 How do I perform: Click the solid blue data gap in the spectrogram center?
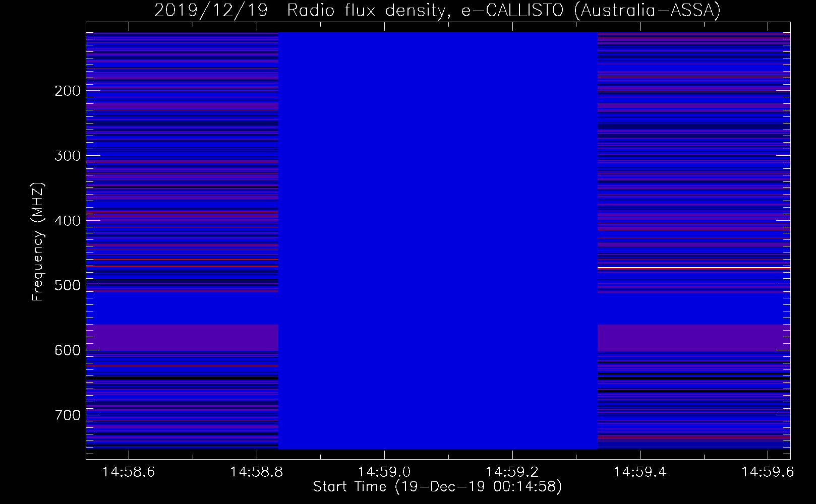pyautogui.click(x=438, y=240)
